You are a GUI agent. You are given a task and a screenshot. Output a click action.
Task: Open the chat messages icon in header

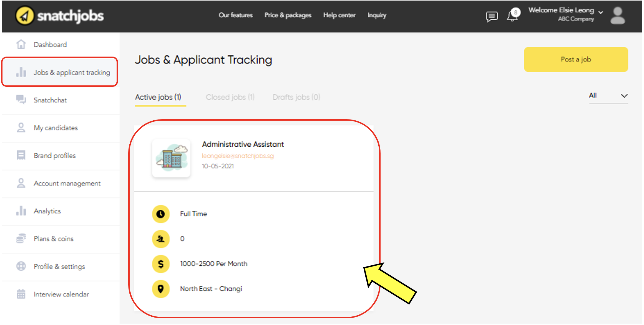tap(491, 16)
